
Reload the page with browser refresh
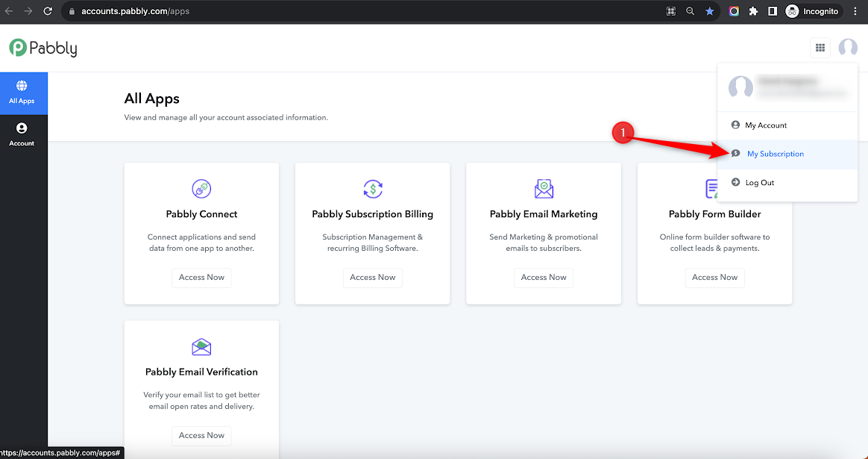pyautogui.click(x=48, y=11)
